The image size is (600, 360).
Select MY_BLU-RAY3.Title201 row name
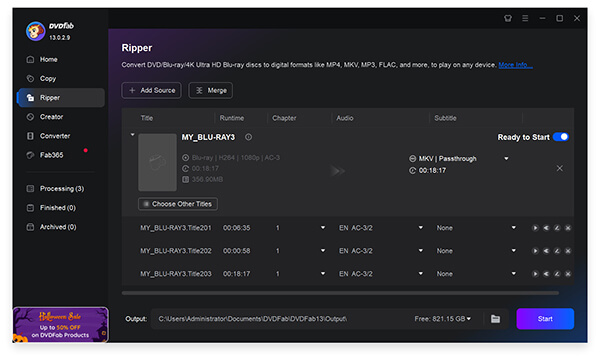176,228
